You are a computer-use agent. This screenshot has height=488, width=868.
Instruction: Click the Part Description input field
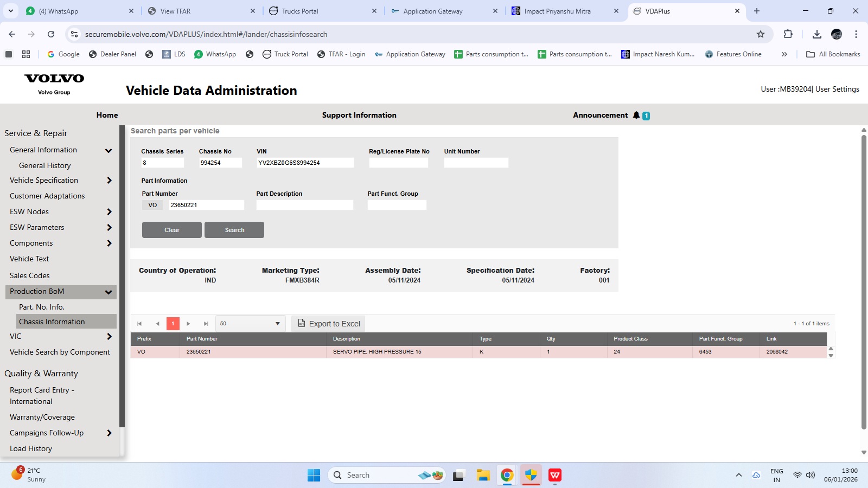pos(304,205)
